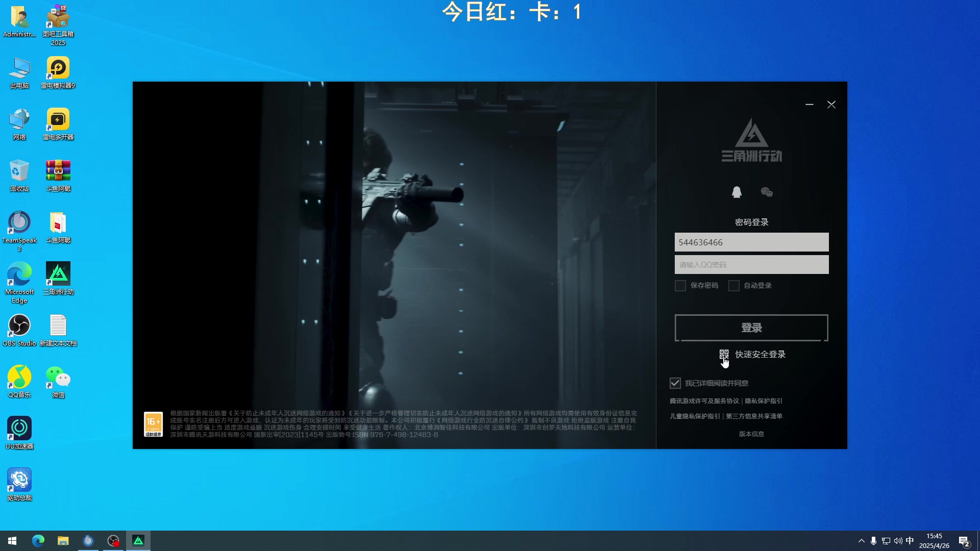Open 第三方信息共享清单 link
This screenshot has width=980, height=551.
[x=754, y=416]
